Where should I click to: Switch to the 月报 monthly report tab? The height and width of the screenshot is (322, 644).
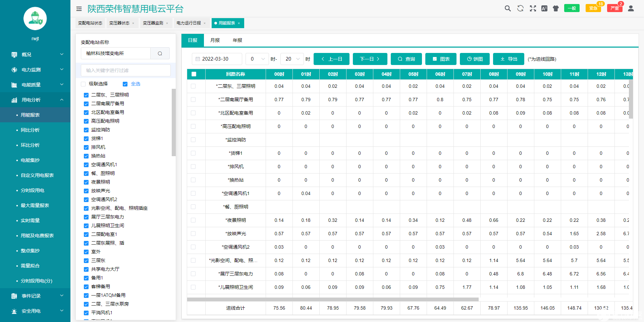coord(215,40)
